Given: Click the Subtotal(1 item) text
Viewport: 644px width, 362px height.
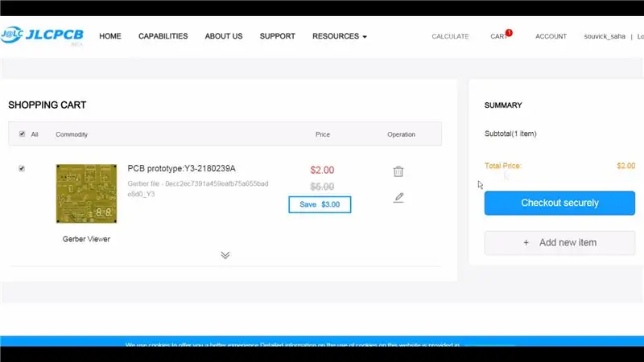Looking at the screenshot, I should click(x=510, y=134).
